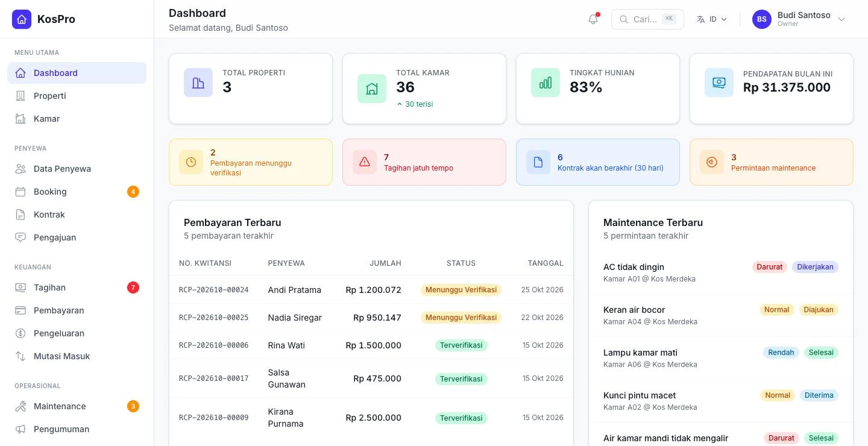
Task: Select the AC tidak dingin maintenance entry
Action: pos(721,272)
